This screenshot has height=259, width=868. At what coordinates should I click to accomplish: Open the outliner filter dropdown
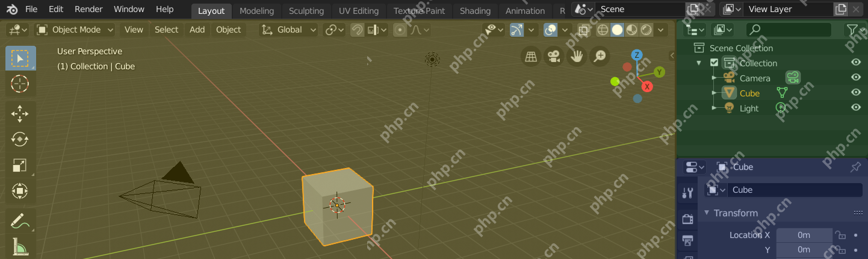(x=855, y=30)
